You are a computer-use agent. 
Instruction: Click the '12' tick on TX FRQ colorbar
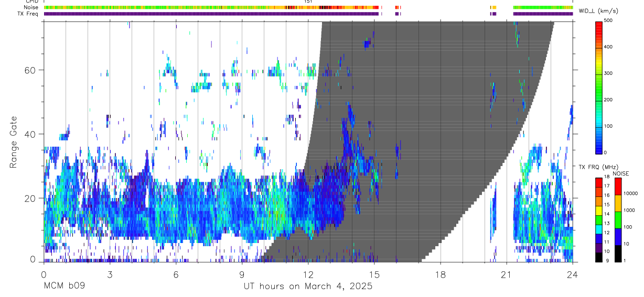[607, 233]
